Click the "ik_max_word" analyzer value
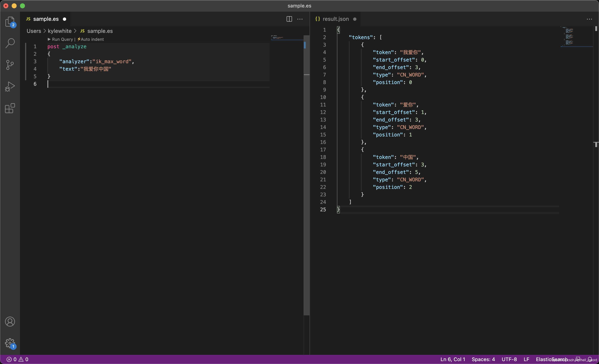This screenshot has width=599, height=364. (x=112, y=62)
